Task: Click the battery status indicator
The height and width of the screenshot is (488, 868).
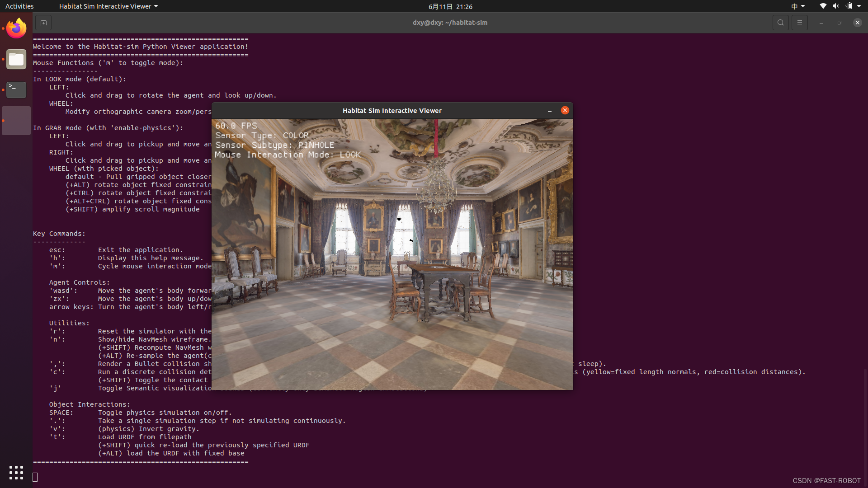Action: point(849,6)
